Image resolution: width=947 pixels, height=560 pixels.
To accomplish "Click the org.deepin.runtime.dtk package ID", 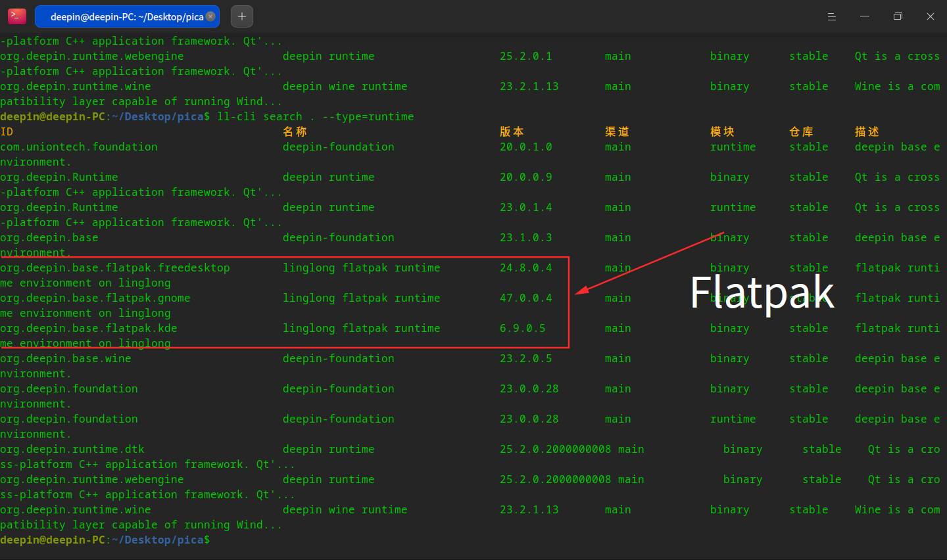I will click(x=72, y=450).
